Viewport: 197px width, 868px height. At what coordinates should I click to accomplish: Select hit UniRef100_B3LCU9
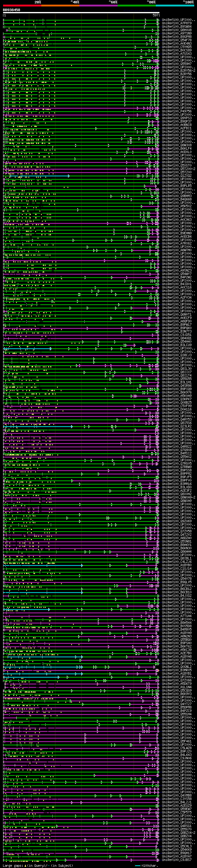177,345
